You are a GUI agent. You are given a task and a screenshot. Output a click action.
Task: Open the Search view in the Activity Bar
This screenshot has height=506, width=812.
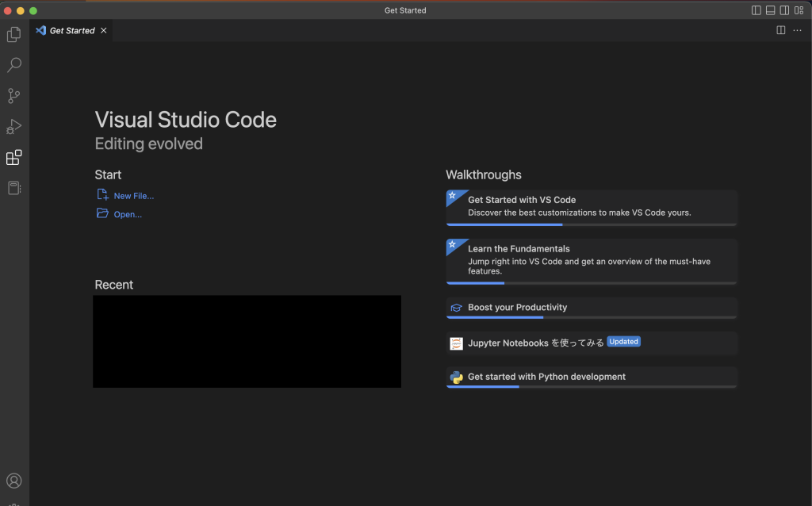(14, 65)
